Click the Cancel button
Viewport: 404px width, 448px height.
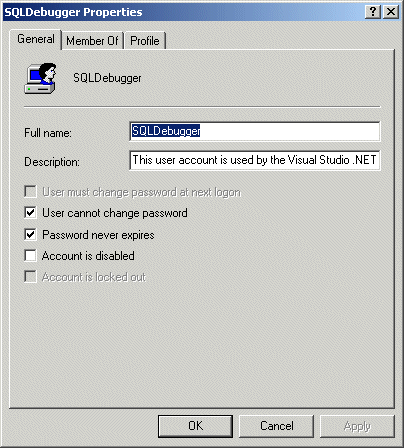pyautogui.click(x=277, y=426)
